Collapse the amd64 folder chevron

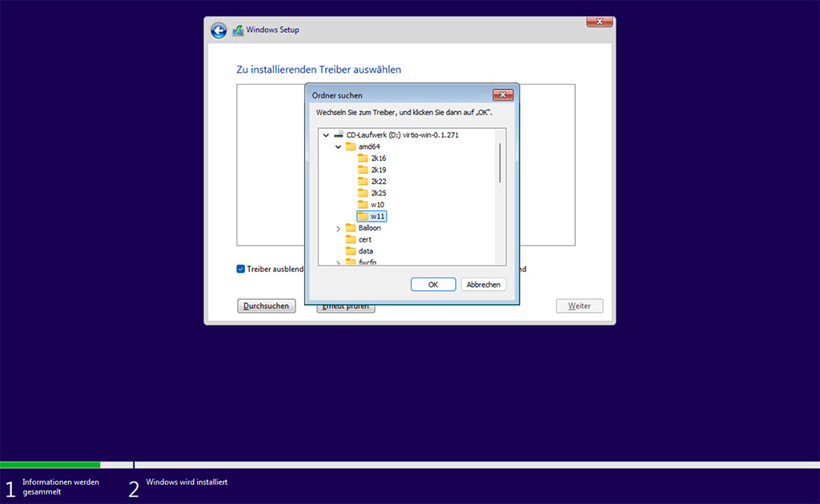click(339, 146)
